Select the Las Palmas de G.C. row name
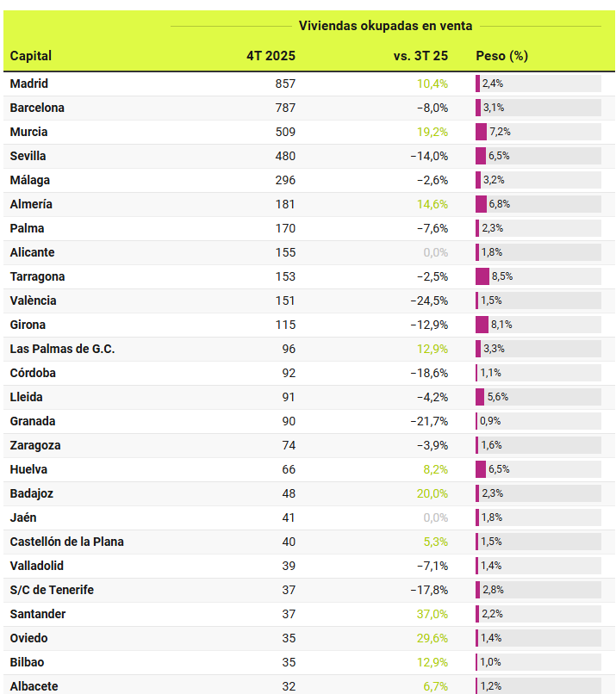Screen dimensions: 616x694 pos(62,349)
